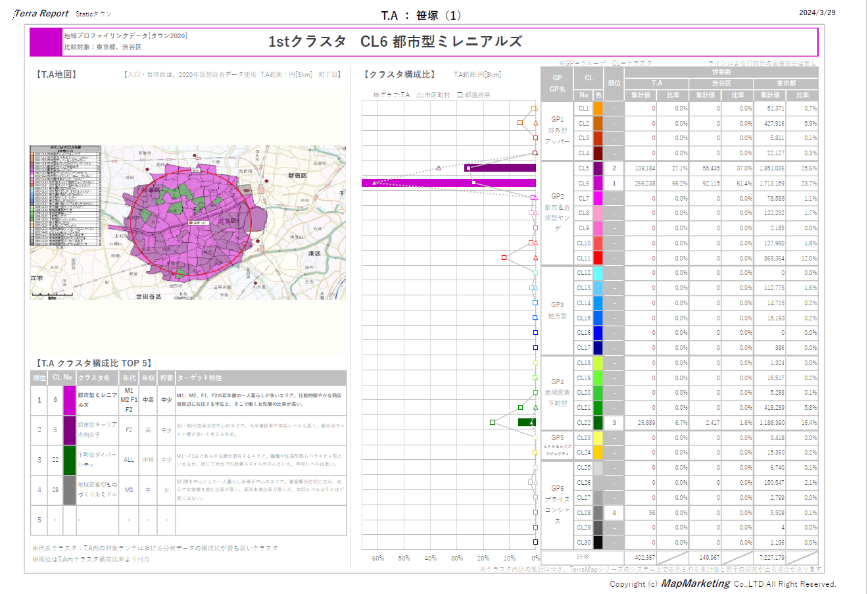Click the red CL11 color swatch
Screen dimensions: 868x594
point(598,258)
